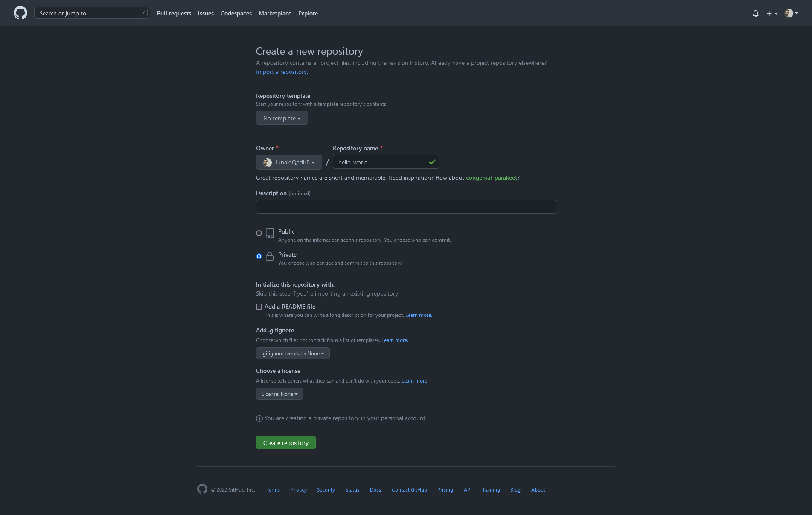This screenshot has height=515, width=812.
Task: Click the Create repository button
Action: pos(286,443)
